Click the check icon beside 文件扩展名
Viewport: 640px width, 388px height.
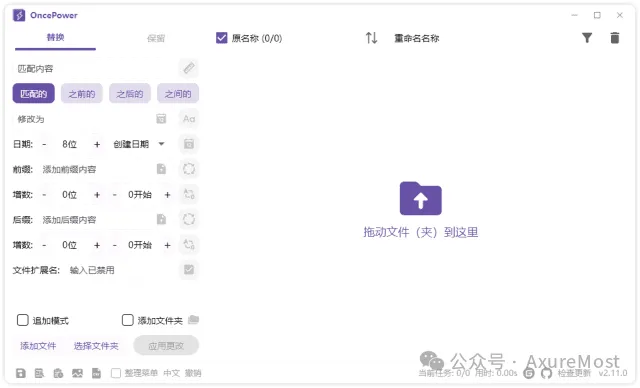(x=189, y=270)
